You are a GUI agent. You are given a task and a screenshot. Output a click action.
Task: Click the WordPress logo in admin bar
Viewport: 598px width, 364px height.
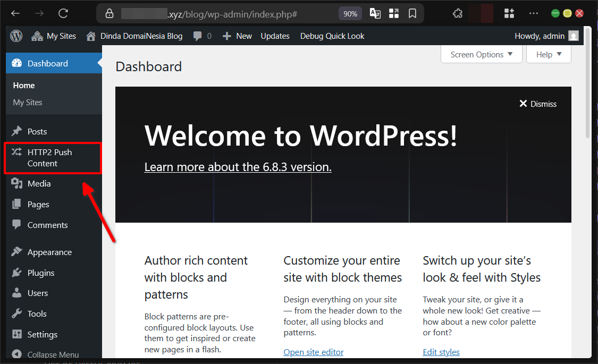click(x=15, y=36)
